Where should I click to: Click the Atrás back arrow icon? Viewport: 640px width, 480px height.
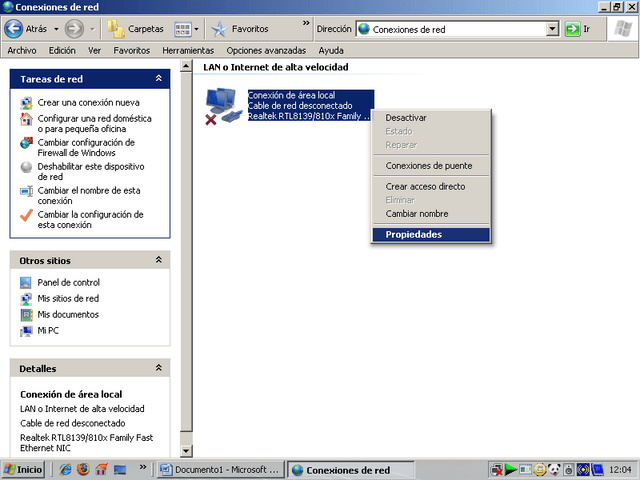pyautogui.click(x=13, y=29)
